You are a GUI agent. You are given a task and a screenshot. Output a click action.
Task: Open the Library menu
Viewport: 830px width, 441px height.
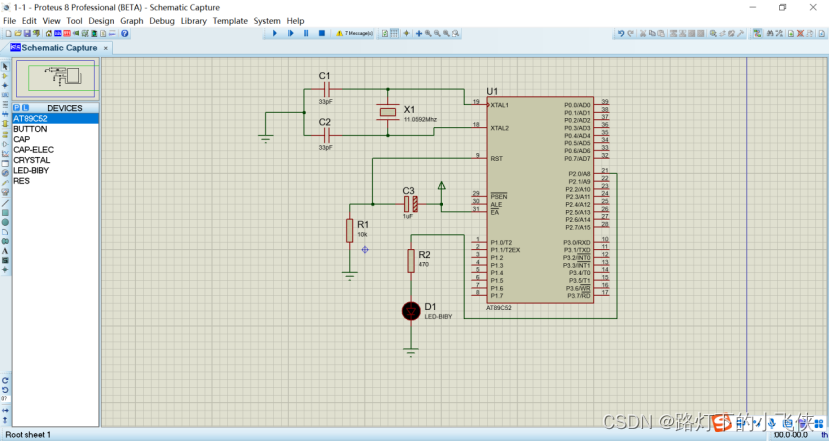click(193, 21)
